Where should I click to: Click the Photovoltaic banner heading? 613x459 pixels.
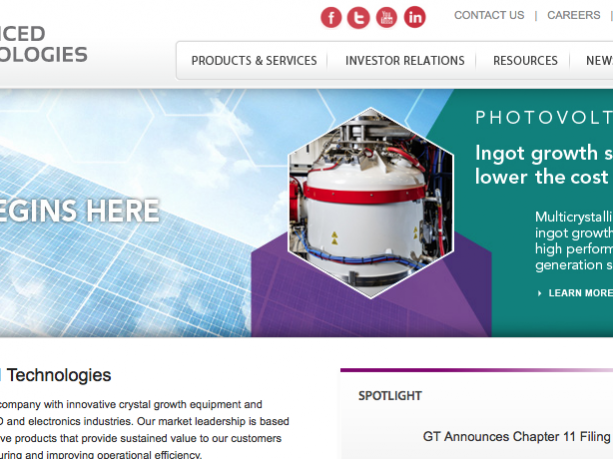[544, 118]
